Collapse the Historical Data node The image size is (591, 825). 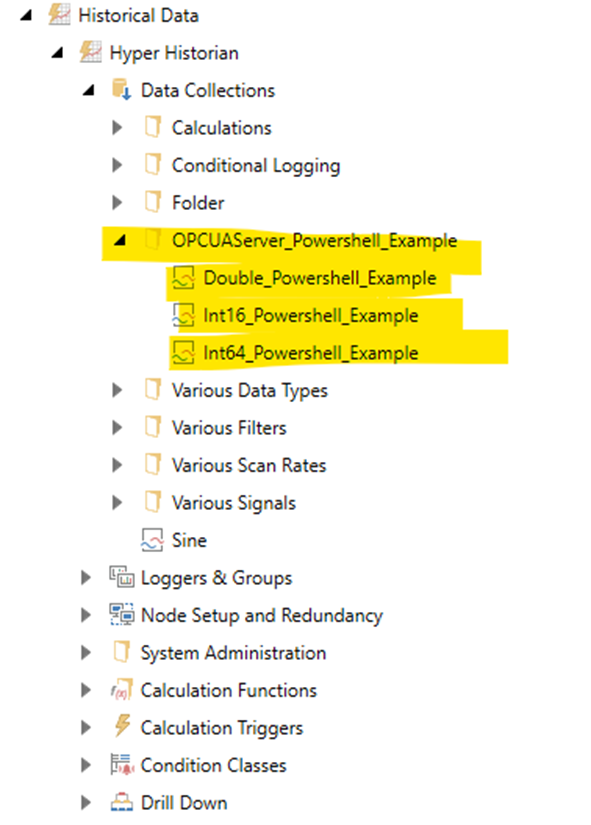[x=26, y=15]
